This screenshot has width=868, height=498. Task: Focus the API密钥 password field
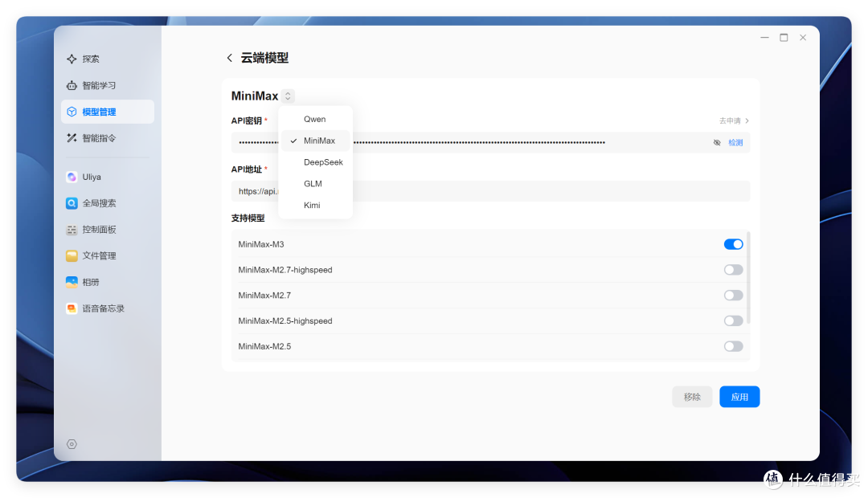[490, 143]
